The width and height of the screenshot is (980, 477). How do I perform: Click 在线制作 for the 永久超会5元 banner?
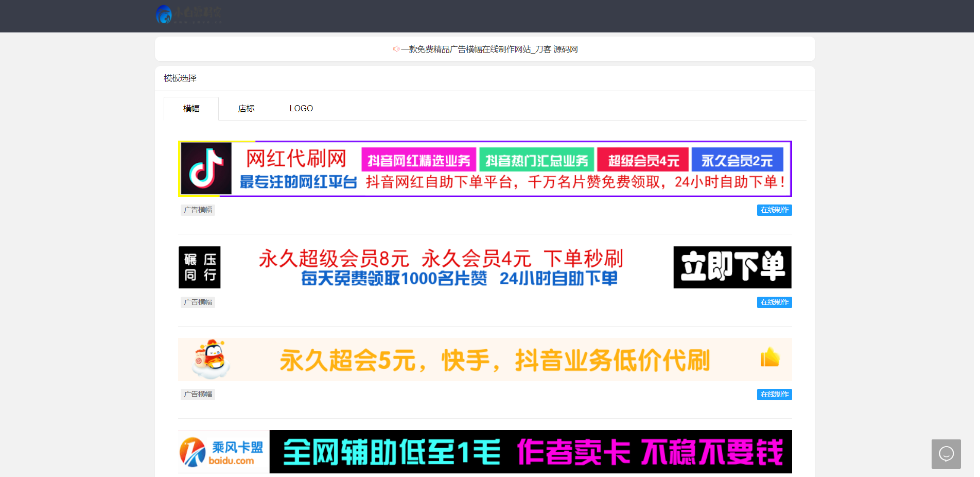[774, 394]
